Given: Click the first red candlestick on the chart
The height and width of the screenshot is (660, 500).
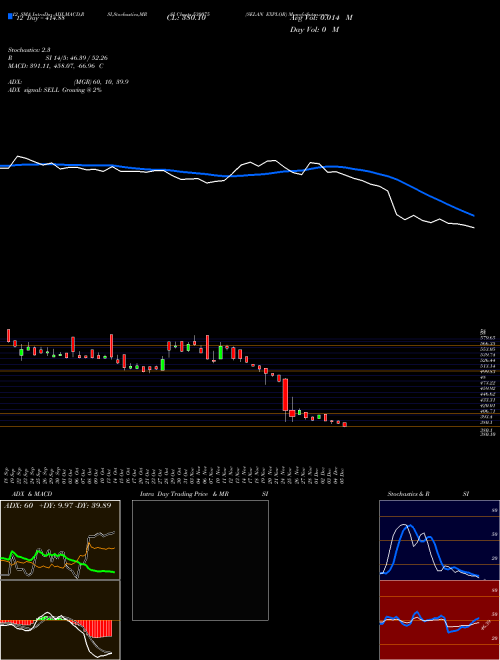Looking at the screenshot, I should (8, 335).
